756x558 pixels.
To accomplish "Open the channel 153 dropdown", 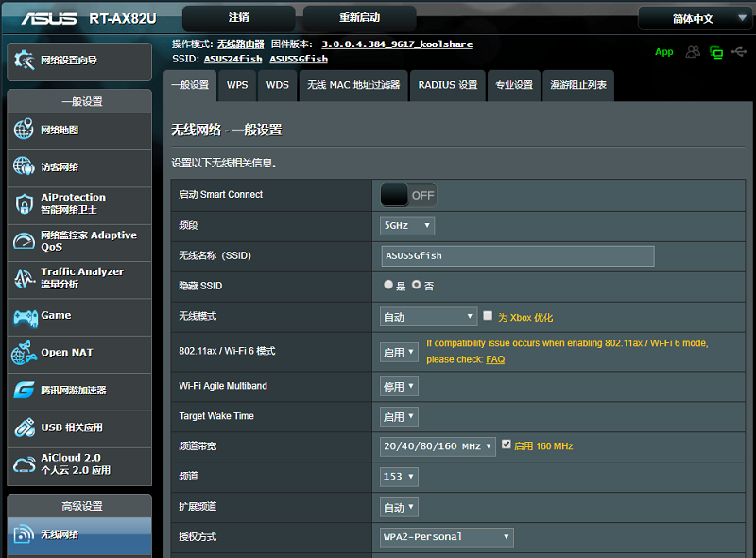I will point(399,477).
